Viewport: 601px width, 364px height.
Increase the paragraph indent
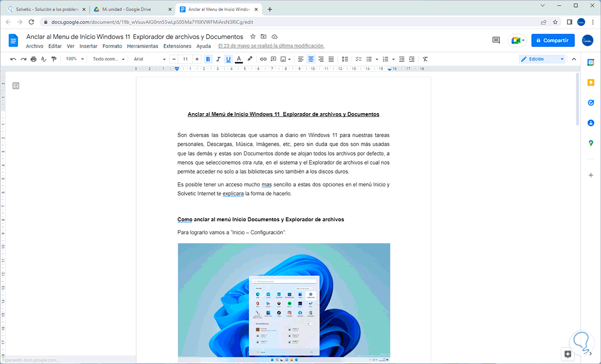(x=412, y=59)
